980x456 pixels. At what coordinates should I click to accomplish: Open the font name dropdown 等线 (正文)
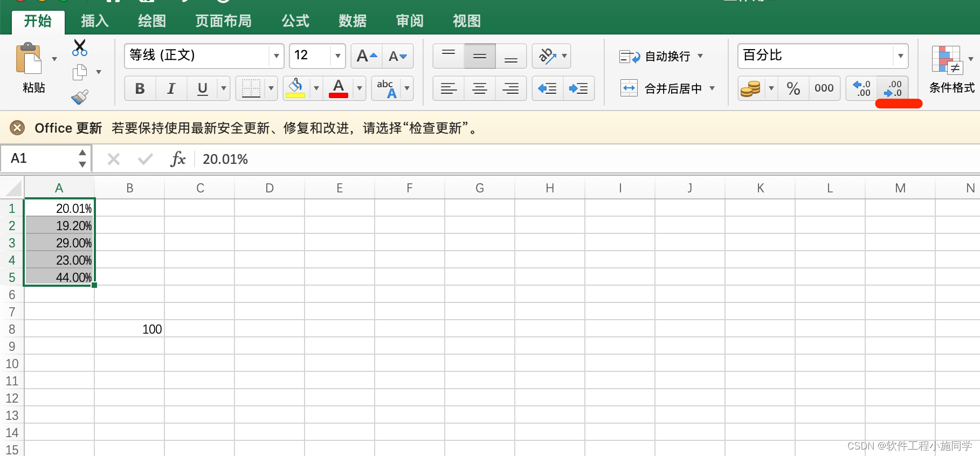[x=276, y=56]
